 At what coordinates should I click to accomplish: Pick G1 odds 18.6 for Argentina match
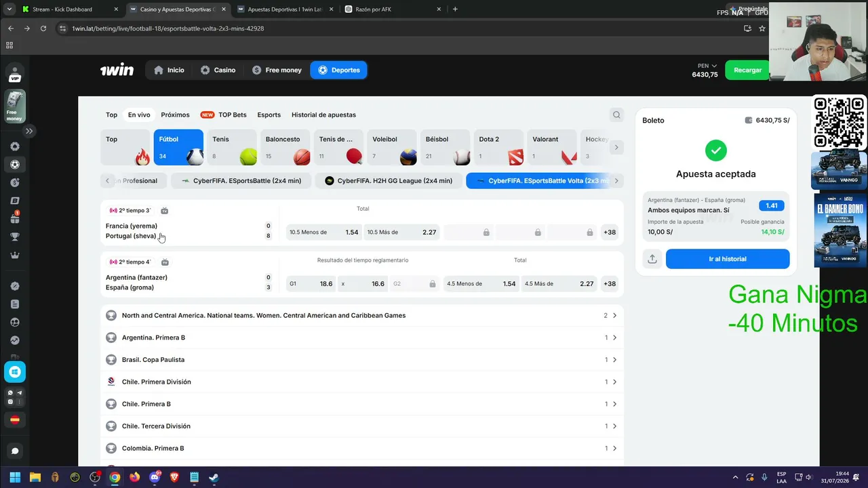pyautogui.click(x=311, y=284)
